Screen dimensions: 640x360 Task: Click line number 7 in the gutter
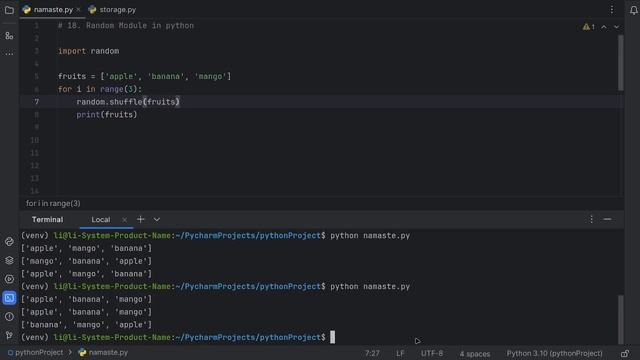[x=36, y=102]
